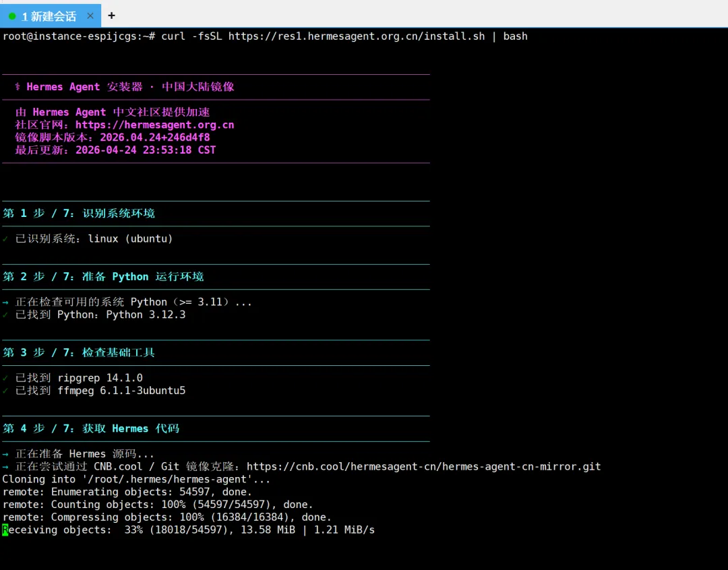Open the cnb.cool hermes-agent-cn-mirror.git URL
728x570 pixels.
click(x=423, y=466)
